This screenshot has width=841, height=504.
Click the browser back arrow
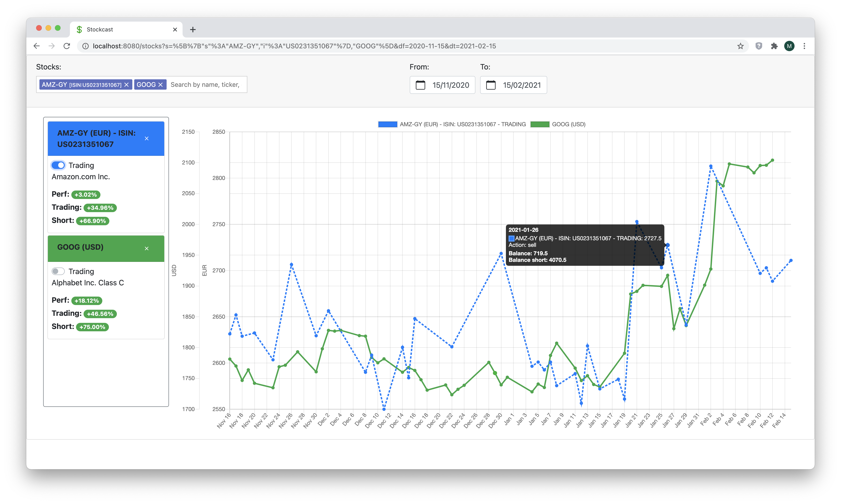[37, 46]
